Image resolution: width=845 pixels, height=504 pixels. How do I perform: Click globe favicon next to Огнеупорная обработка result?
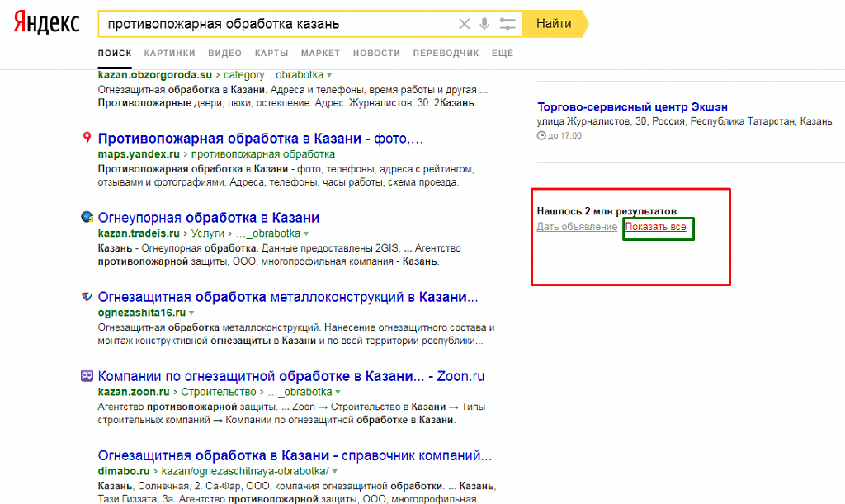(x=87, y=217)
